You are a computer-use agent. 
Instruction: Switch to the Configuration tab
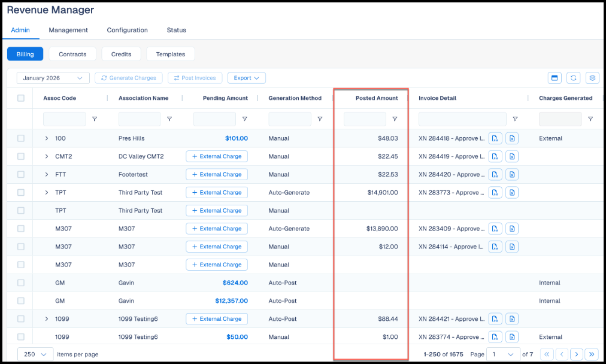click(127, 30)
